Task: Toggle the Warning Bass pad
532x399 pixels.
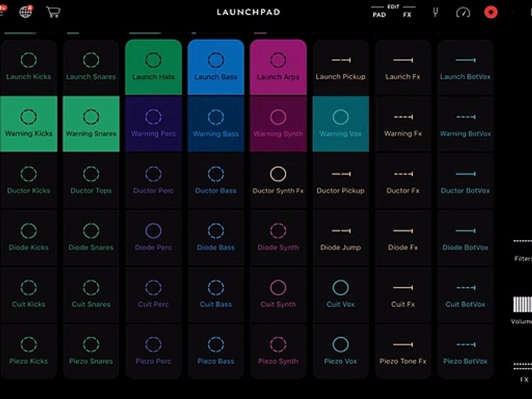Action: pyautogui.click(x=216, y=124)
